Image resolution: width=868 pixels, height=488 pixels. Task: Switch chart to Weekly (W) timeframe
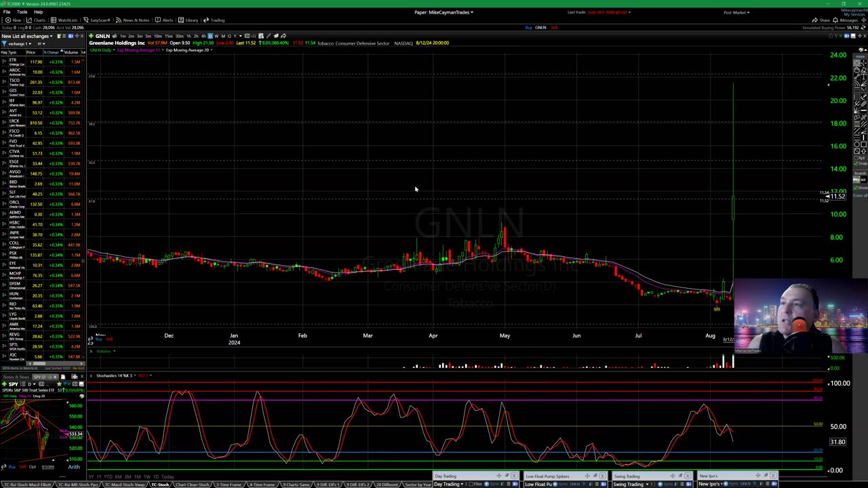[216, 36]
